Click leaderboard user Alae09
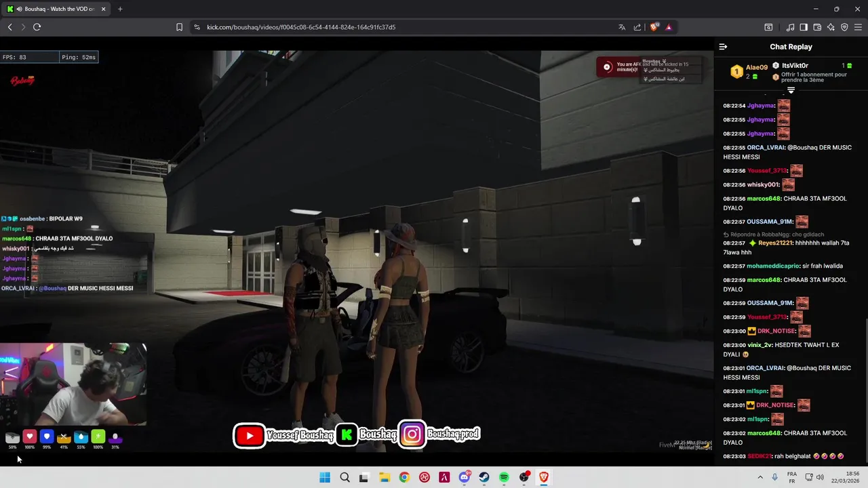Viewport: 868px width, 488px height. coord(757,67)
